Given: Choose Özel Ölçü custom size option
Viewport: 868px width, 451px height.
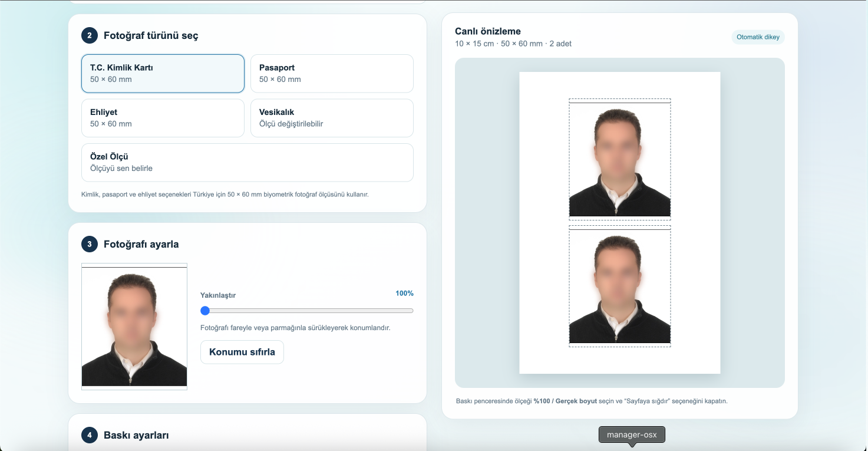Looking at the screenshot, I should click(x=247, y=163).
